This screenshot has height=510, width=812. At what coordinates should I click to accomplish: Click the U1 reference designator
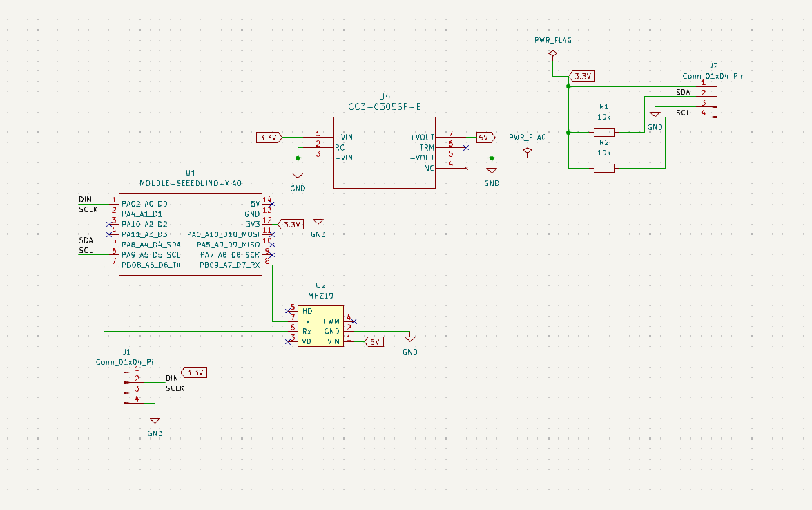click(x=191, y=173)
